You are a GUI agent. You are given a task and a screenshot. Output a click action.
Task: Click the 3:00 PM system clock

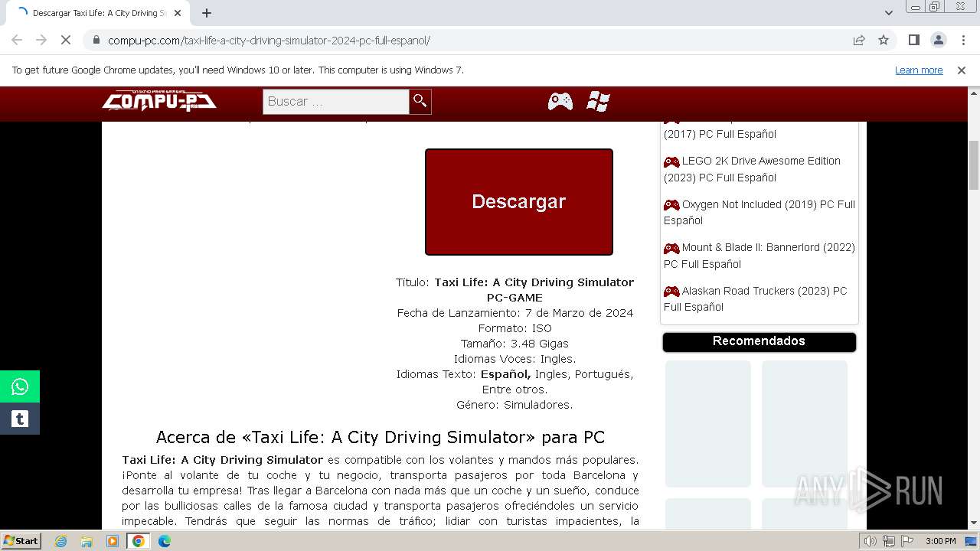940,541
